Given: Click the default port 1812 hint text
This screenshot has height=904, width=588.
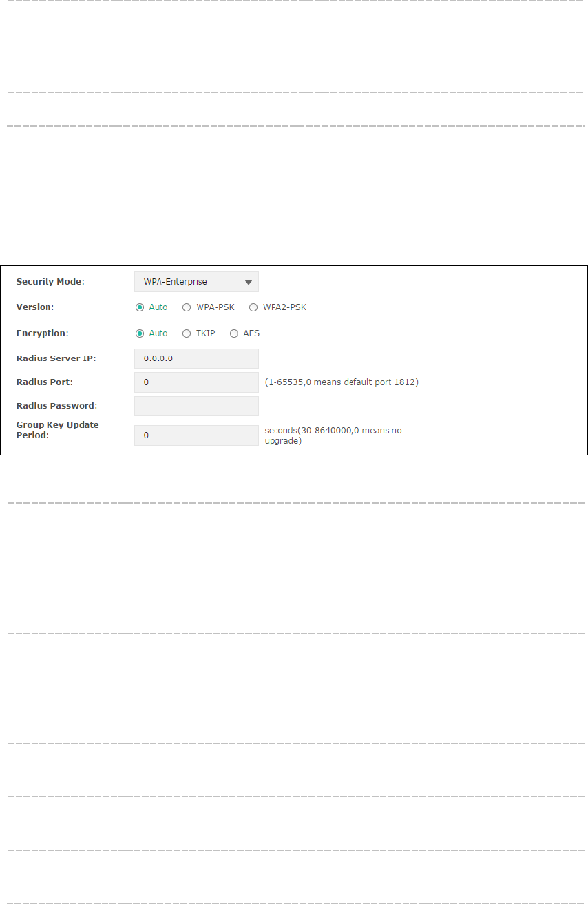Looking at the screenshot, I should [x=342, y=382].
